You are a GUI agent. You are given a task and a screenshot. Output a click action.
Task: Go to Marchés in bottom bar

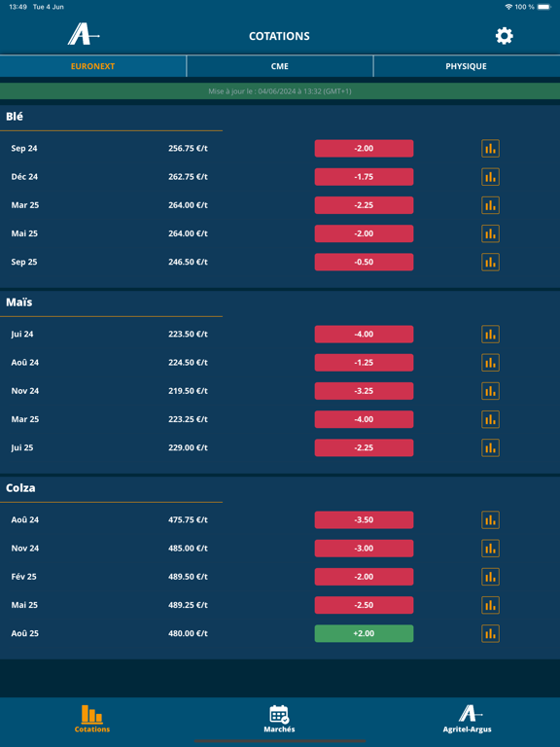point(279,719)
